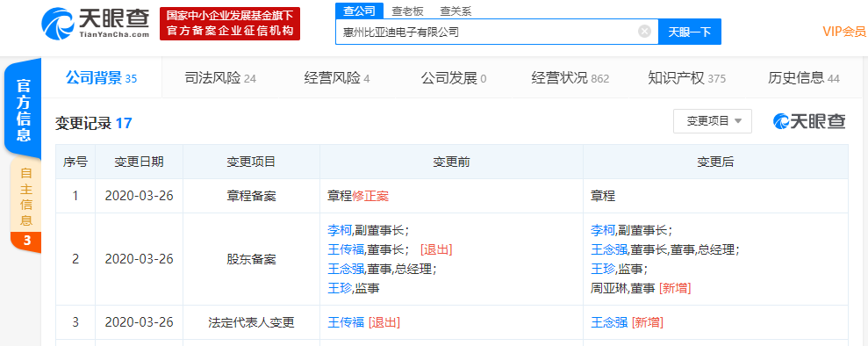This screenshot has width=868, height=346.
Task: Click the 序号 column header
Action: (75, 162)
